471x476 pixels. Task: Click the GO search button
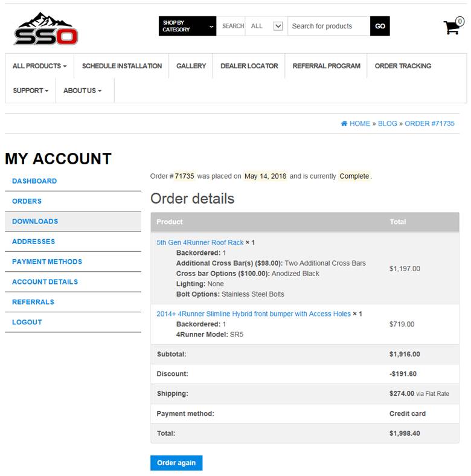tap(380, 26)
